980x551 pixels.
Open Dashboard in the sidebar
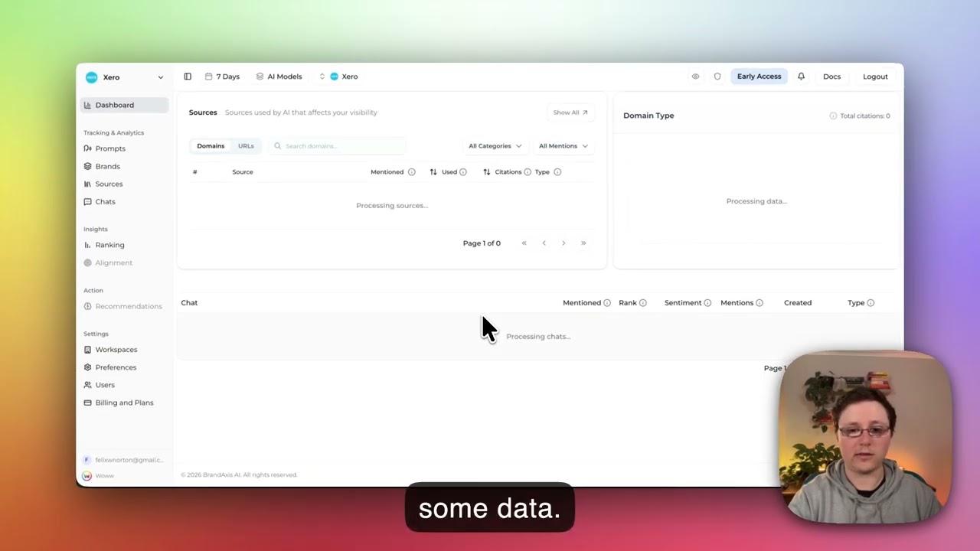click(124, 105)
